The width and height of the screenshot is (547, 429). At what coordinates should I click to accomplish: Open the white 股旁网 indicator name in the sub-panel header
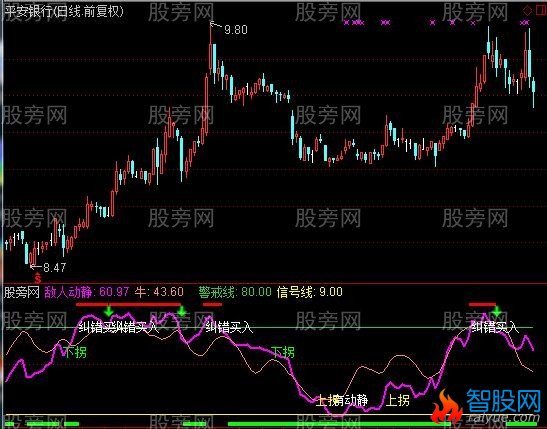tap(22, 292)
